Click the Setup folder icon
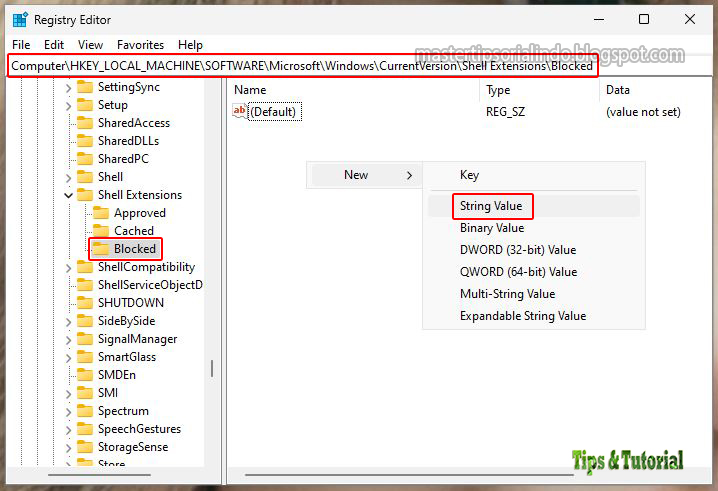This screenshot has height=491, width=718. (x=85, y=105)
